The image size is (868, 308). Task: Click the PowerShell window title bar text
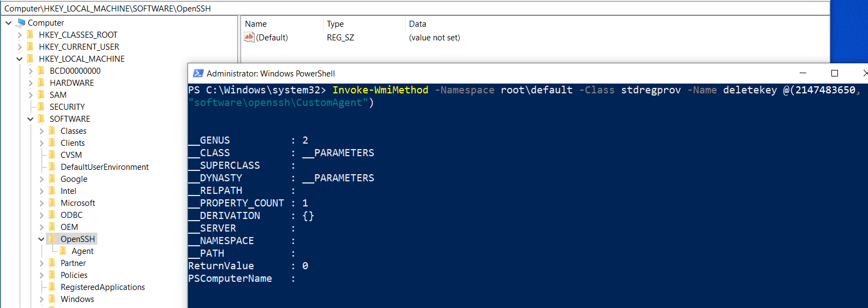271,73
